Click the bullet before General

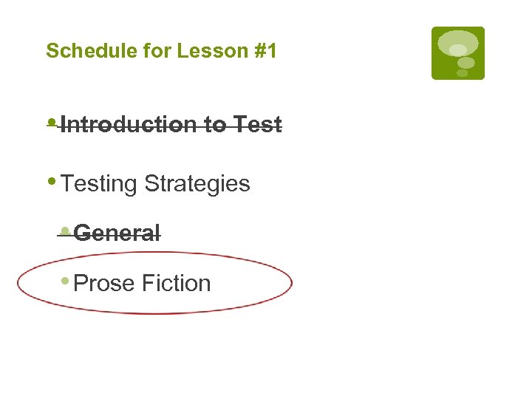click(65, 231)
